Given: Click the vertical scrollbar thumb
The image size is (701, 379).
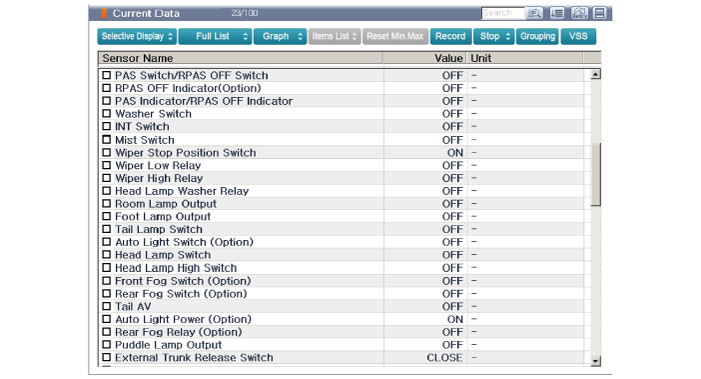Looking at the screenshot, I should 595,174.
